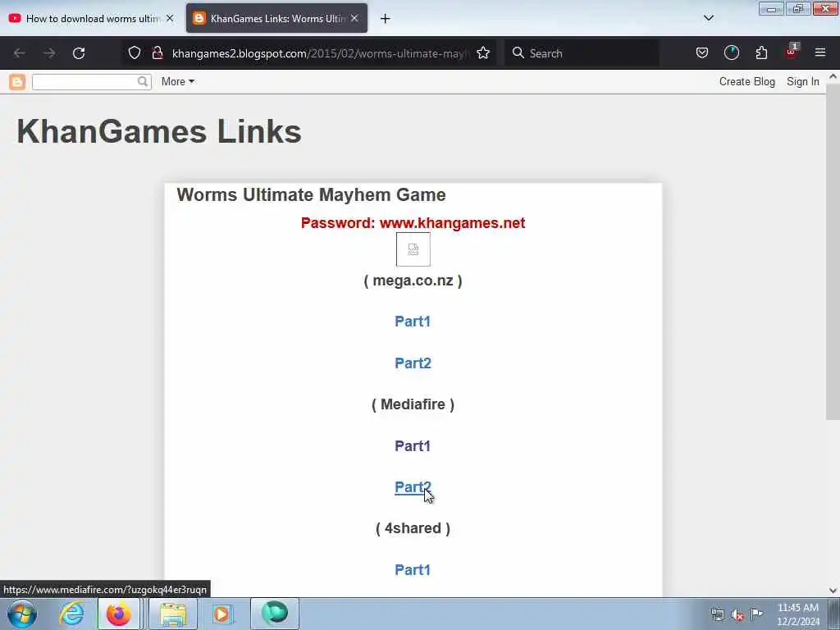Click the page vertical scrollbar thumb

click(x=833, y=252)
